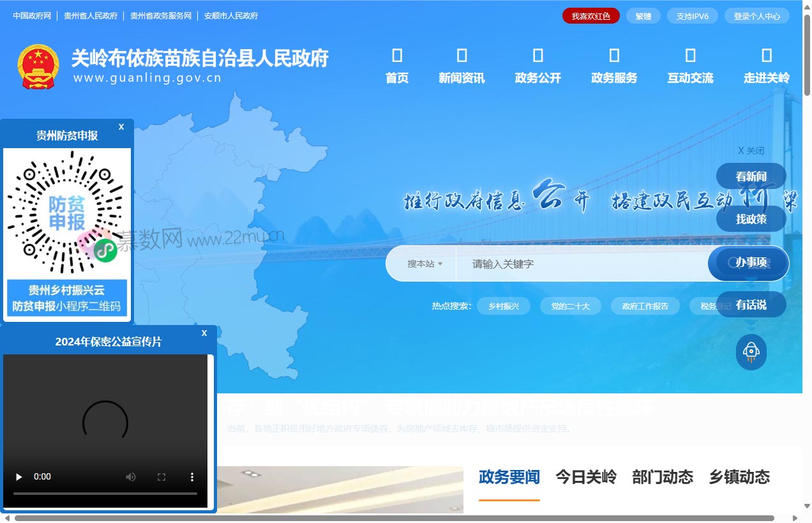Select the 互动交流 interaction icon
This screenshot has height=523, width=812.
[689, 56]
